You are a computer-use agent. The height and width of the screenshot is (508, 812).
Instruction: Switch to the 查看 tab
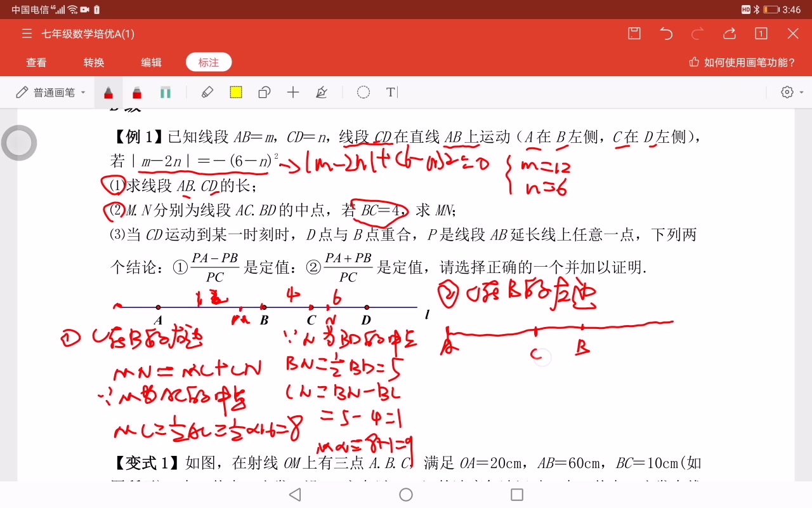[x=36, y=62]
